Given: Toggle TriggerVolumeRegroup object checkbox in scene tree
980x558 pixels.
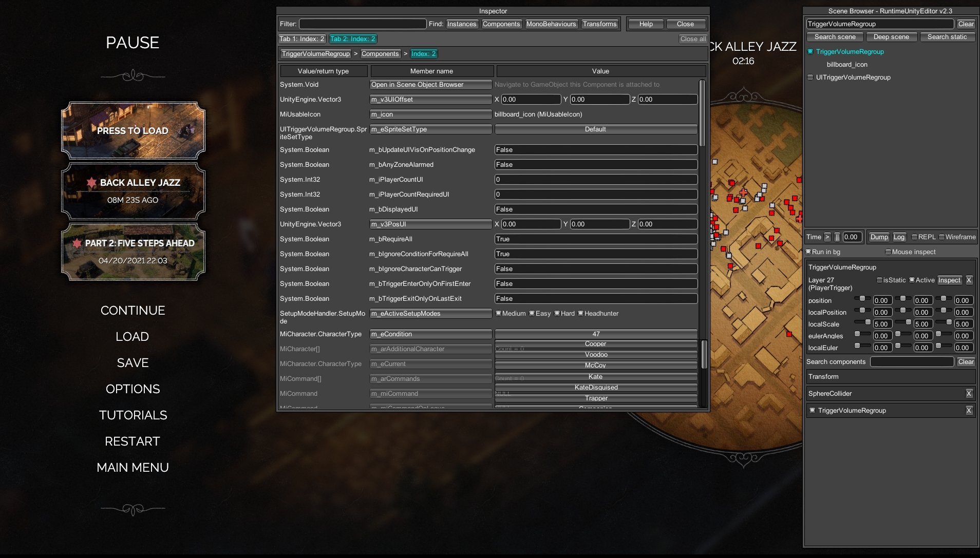Looking at the screenshot, I should point(811,51).
